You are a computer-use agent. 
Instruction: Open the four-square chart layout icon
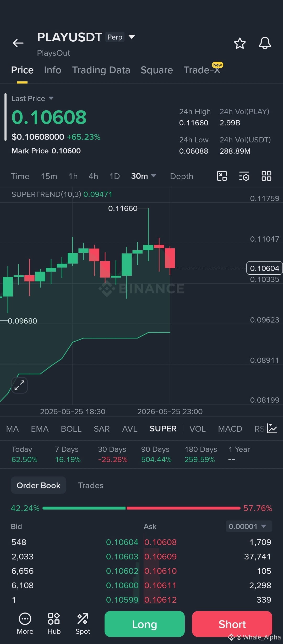[x=266, y=176]
